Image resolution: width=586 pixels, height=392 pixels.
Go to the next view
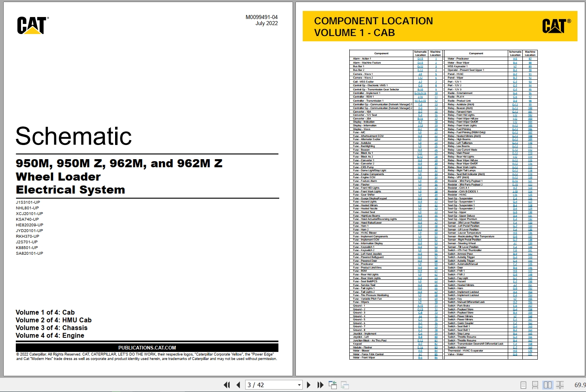[345, 385]
